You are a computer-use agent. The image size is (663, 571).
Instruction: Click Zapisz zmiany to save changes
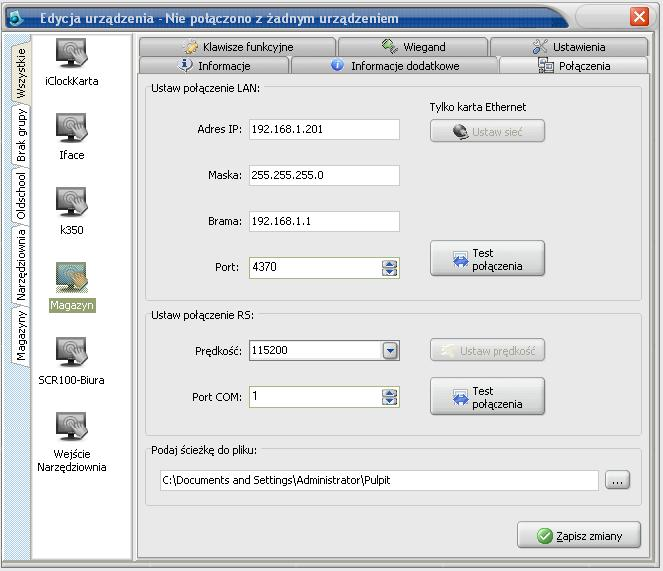579,535
